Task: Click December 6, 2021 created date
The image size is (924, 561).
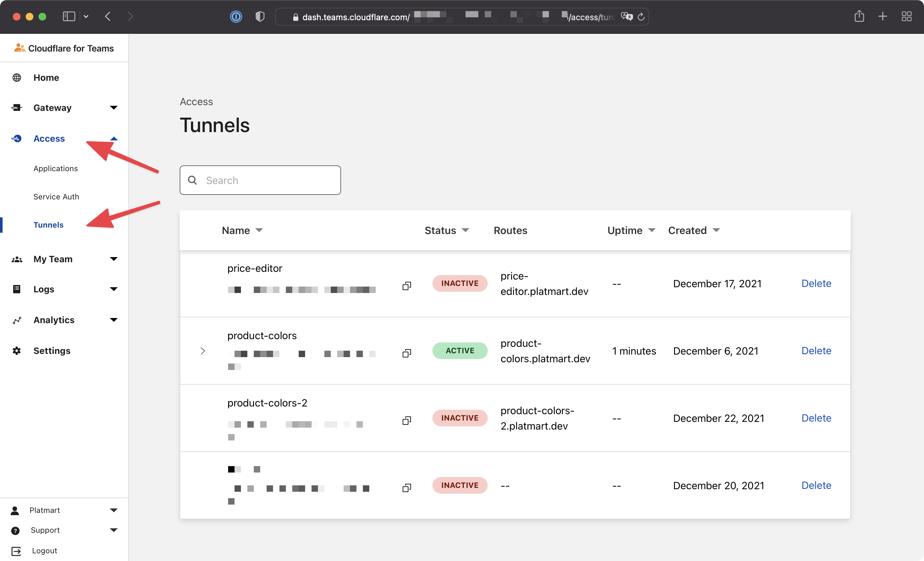Action: [x=715, y=350]
